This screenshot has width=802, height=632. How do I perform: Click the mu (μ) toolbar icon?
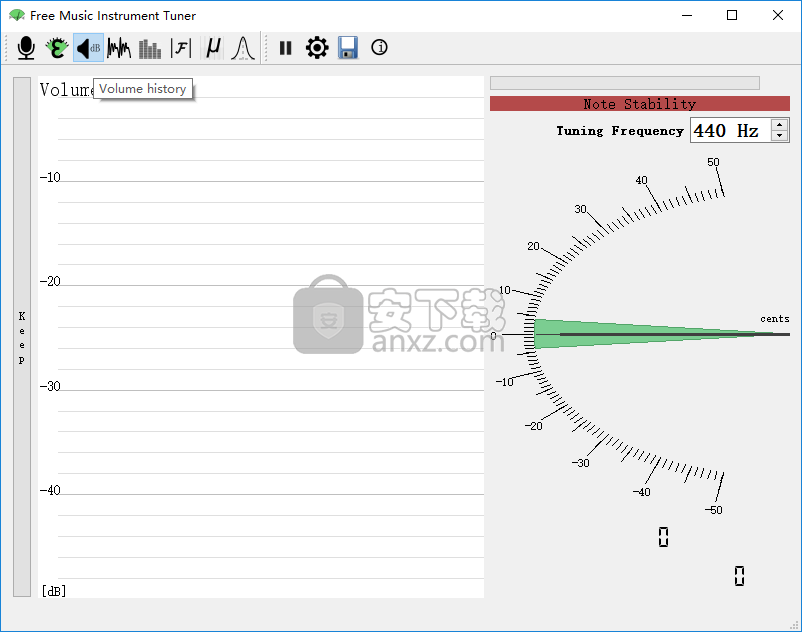click(x=212, y=48)
